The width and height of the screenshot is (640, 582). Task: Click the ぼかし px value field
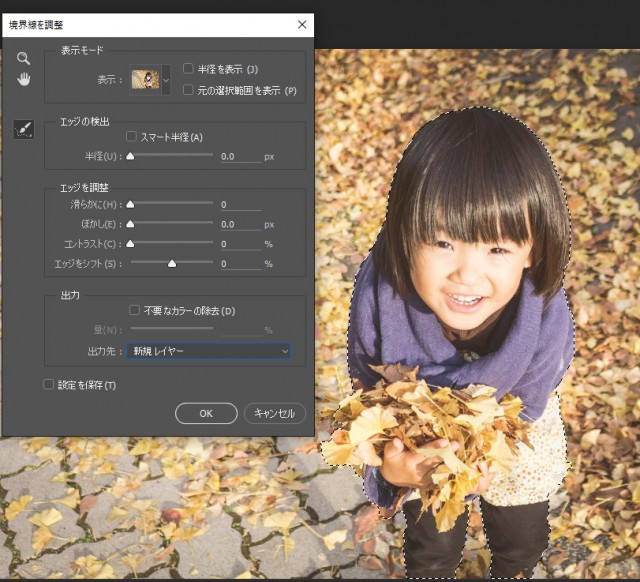(x=239, y=225)
